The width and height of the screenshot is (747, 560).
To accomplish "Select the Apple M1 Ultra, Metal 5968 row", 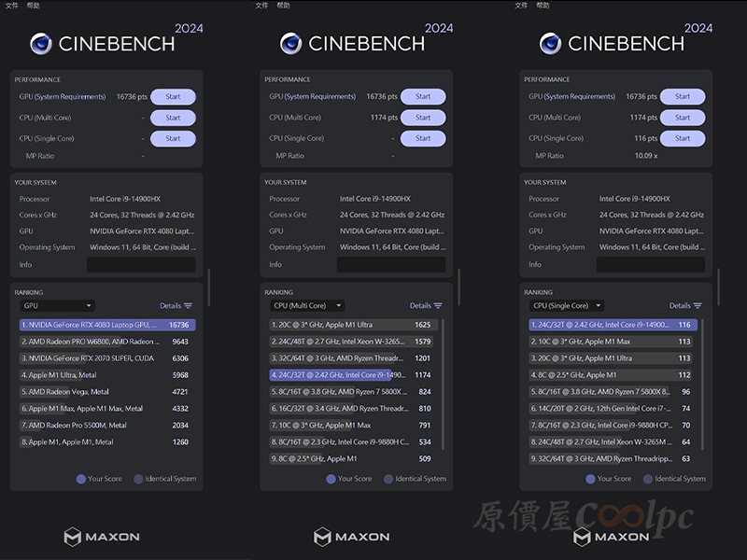I will click(107, 375).
